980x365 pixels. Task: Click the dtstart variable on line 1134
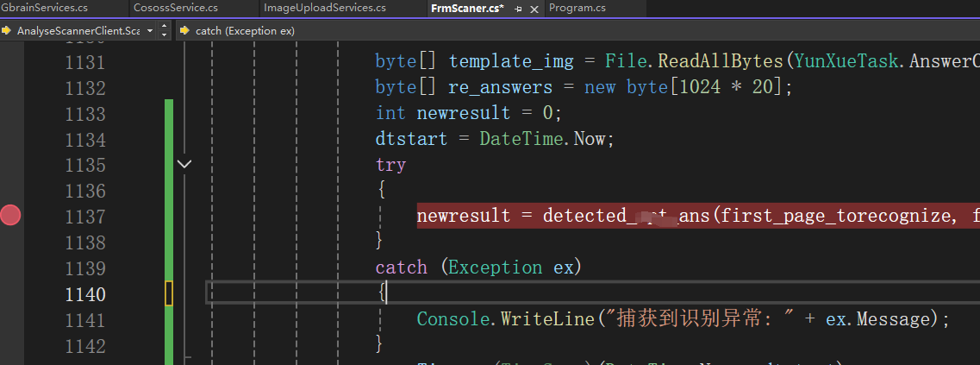click(x=411, y=139)
